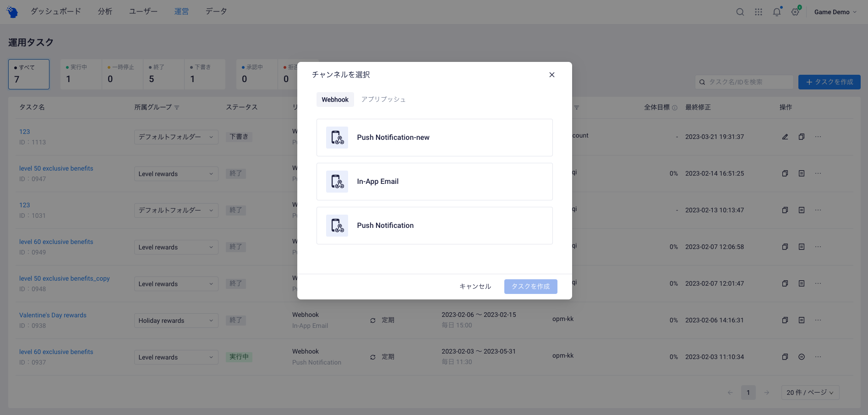Open Game Demo project dropdown
The width and height of the screenshot is (868, 415).
pos(835,12)
